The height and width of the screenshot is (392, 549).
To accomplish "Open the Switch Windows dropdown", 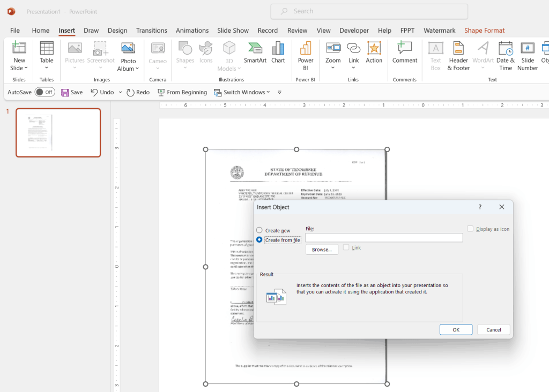I will tap(266, 92).
